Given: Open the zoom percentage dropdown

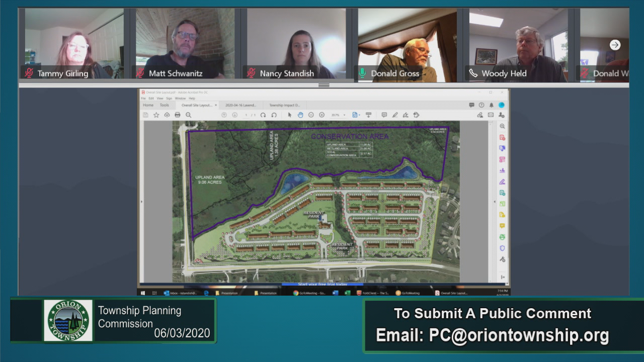Looking at the screenshot, I should coord(344,115).
